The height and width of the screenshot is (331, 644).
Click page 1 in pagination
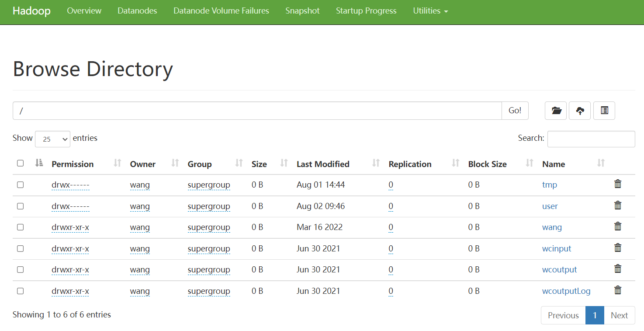595,315
